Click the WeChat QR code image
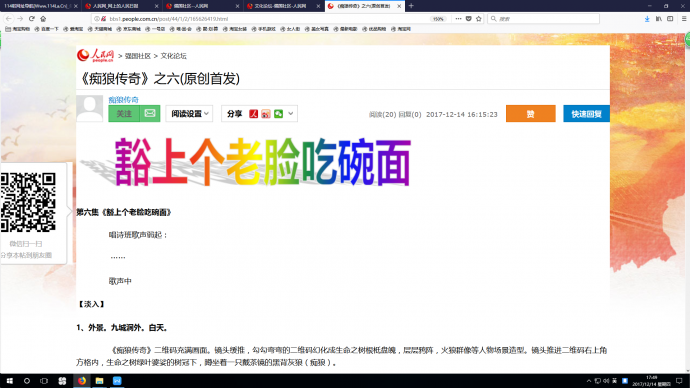Screen dimensions: 690x388 [x=28, y=202]
